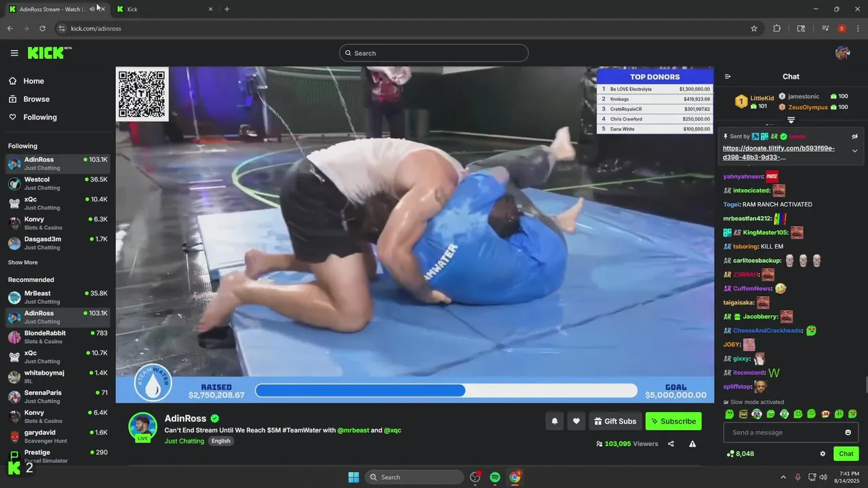868x488 pixels.
Task: Open the @xqc mention link in title
Action: click(393, 430)
